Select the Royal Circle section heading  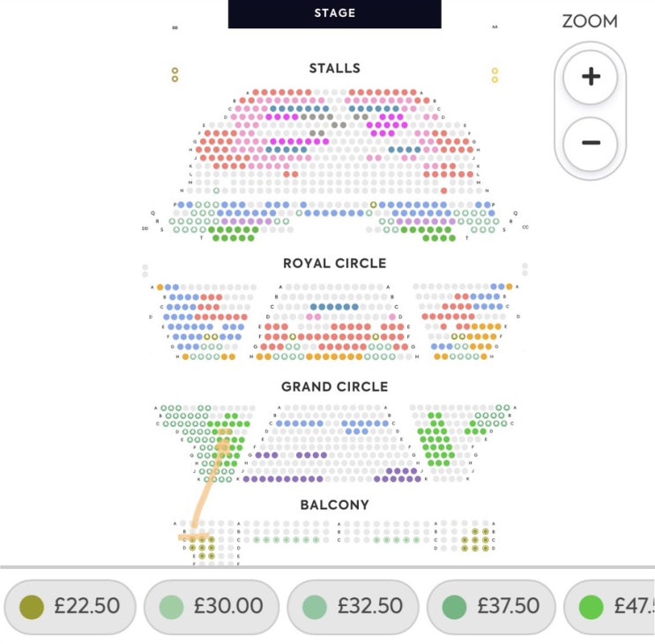point(335,263)
